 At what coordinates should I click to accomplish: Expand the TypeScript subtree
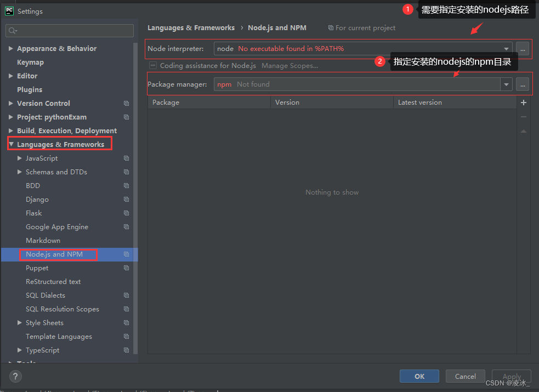click(x=20, y=350)
